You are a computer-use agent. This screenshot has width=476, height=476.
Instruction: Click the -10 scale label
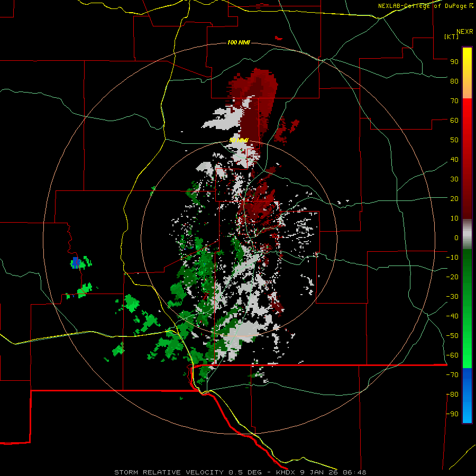coord(452,258)
